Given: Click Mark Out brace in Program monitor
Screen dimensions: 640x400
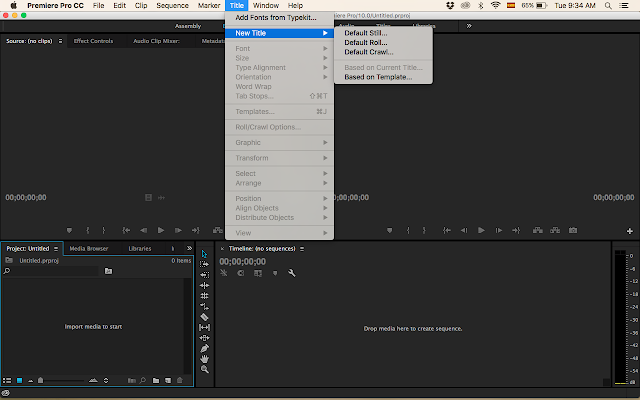Looking at the screenshot, I should coord(424,231).
